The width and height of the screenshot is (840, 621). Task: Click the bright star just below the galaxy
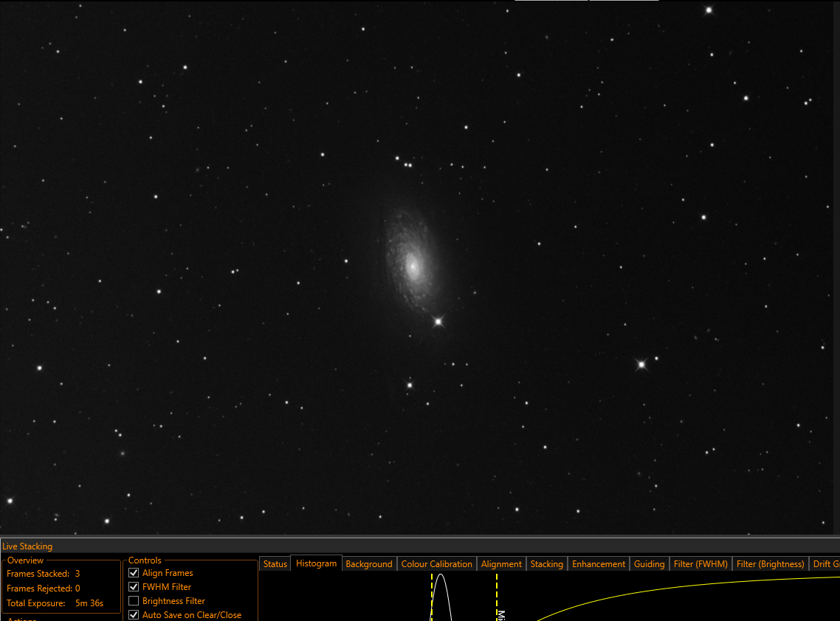pyautogui.click(x=438, y=321)
